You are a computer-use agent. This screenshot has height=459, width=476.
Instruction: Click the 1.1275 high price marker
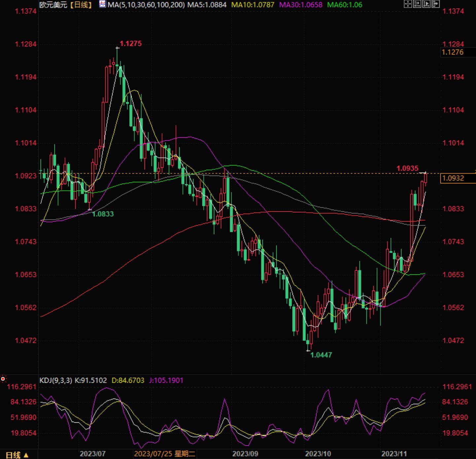[131, 44]
